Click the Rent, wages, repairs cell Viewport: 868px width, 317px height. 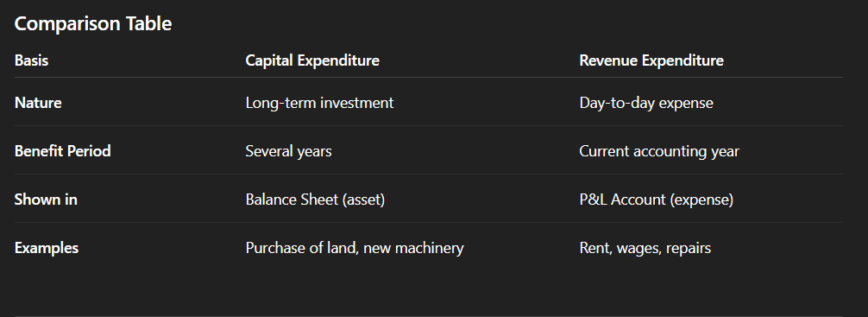pyautogui.click(x=645, y=248)
